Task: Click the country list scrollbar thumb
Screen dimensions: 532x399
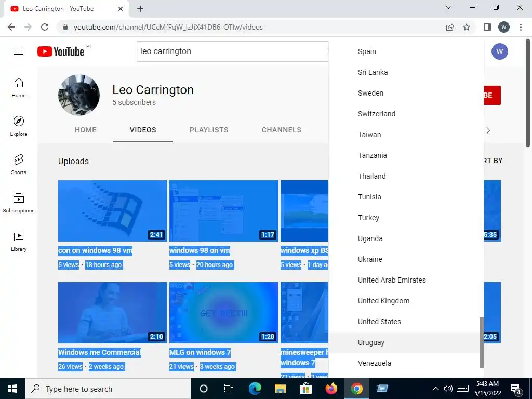Action: [482, 342]
